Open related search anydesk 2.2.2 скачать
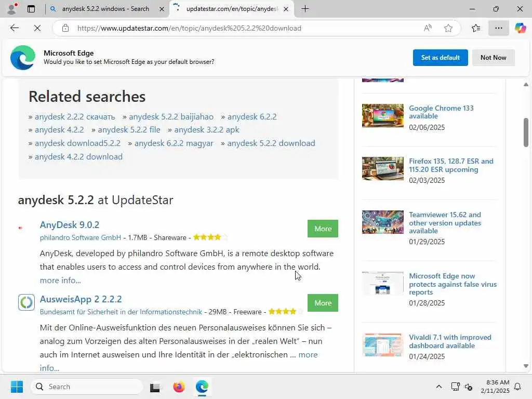Screen dimensions: 532x399 pyautogui.click(x=75, y=117)
